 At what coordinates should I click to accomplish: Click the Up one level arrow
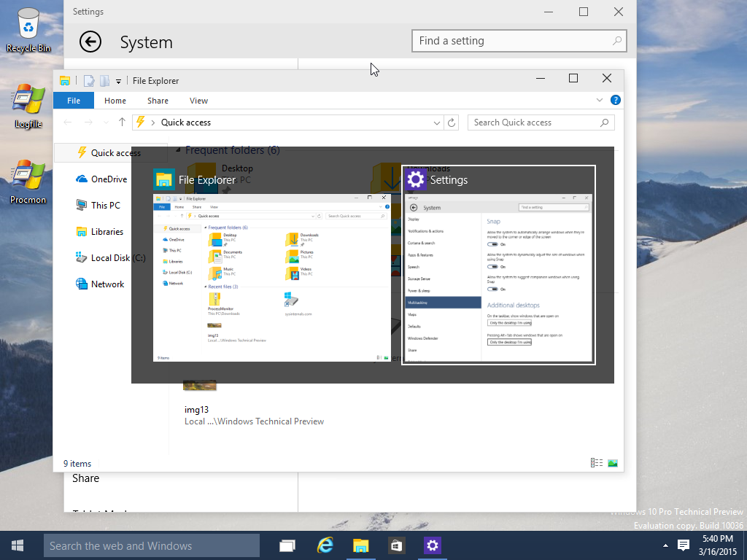(x=122, y=122)
